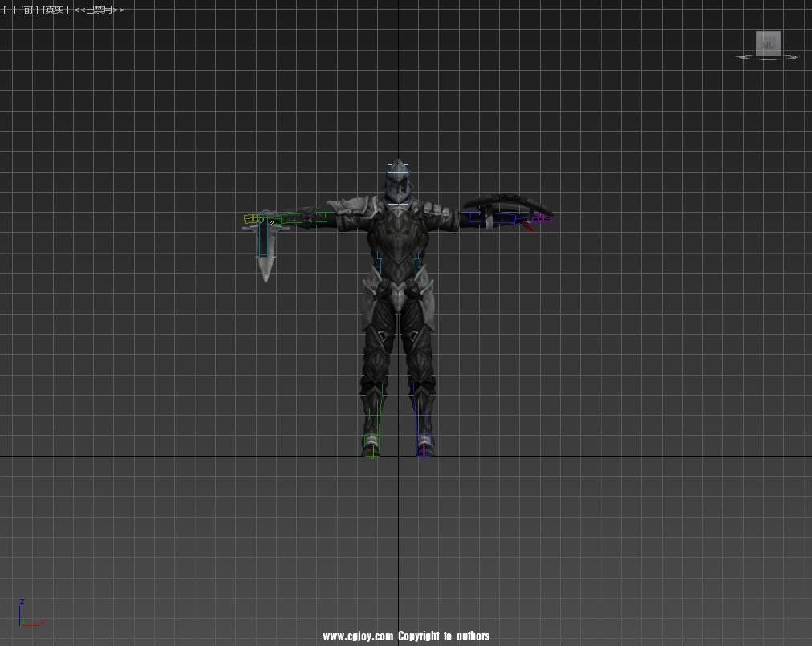Select the white head bone box
The image size is (812, 646).
point(398,184)
